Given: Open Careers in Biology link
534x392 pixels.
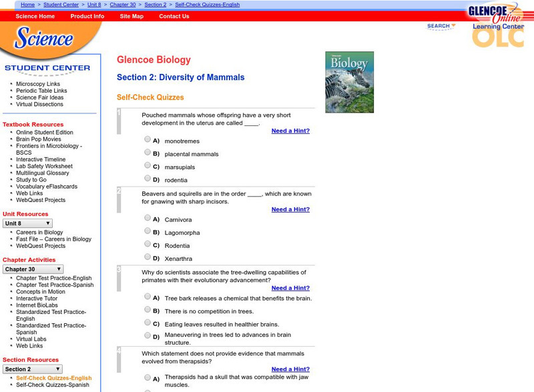Looking at the screenshot, I should [39, 232].
